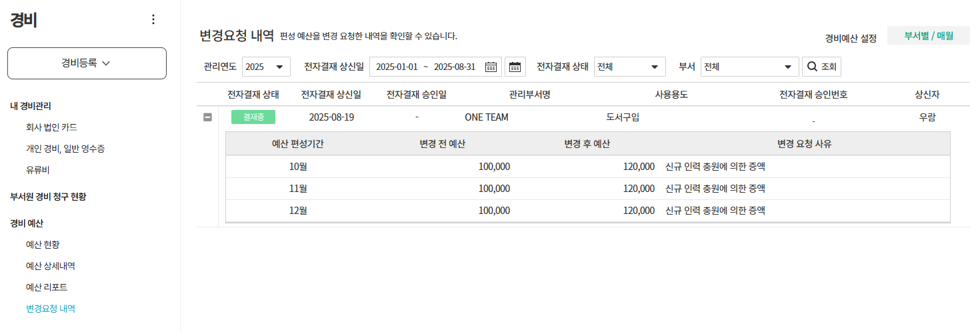Click the 부서별 / 매월 button

[x=929, y=36]
